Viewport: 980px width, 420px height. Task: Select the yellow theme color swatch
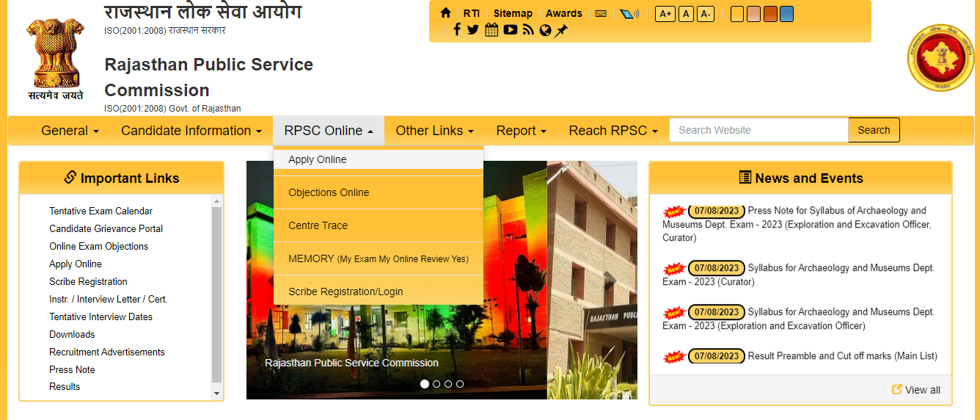(x=737, y=14)
